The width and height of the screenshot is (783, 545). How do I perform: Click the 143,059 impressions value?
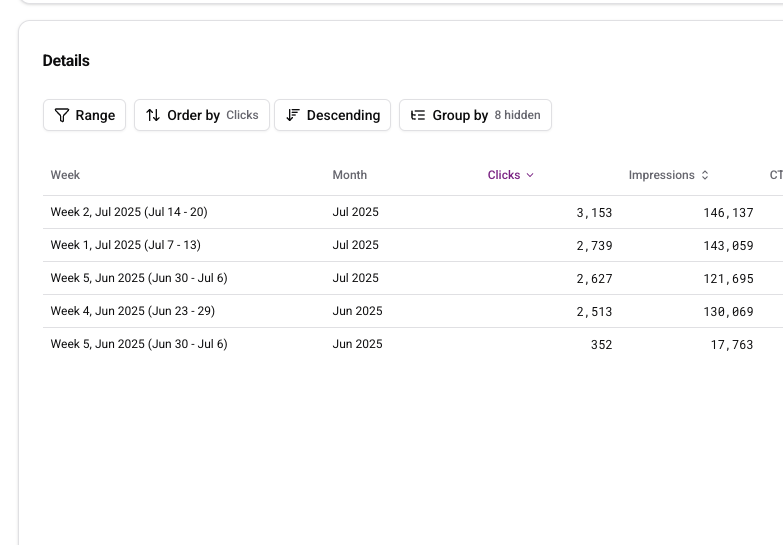[x=729, y=246]
